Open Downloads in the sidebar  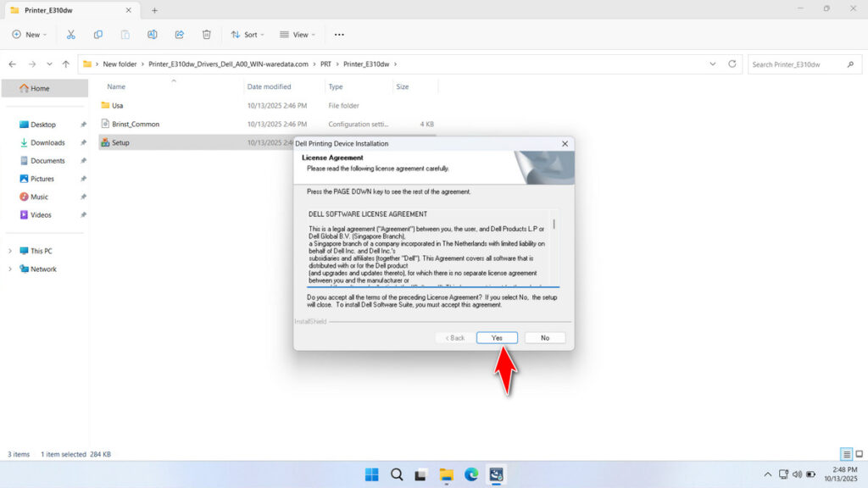click(x=47, y=142)
